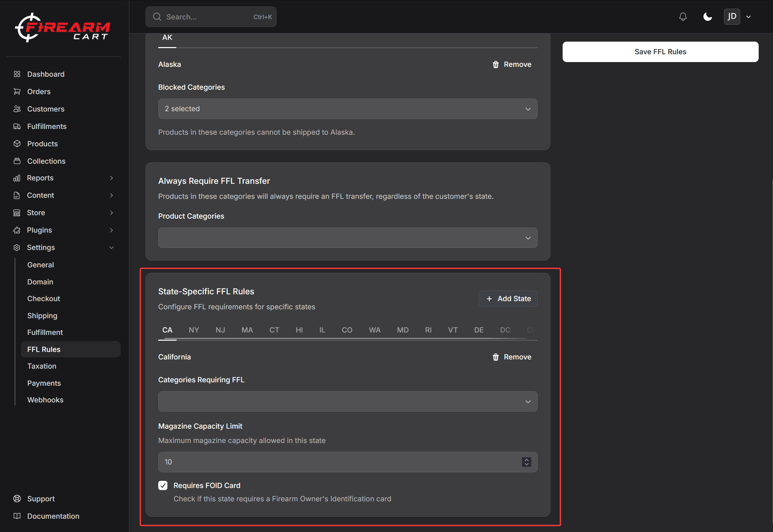Screen dimensions: 773x532
Task: Focus the Search input field
Action: (x=211, y=17)
